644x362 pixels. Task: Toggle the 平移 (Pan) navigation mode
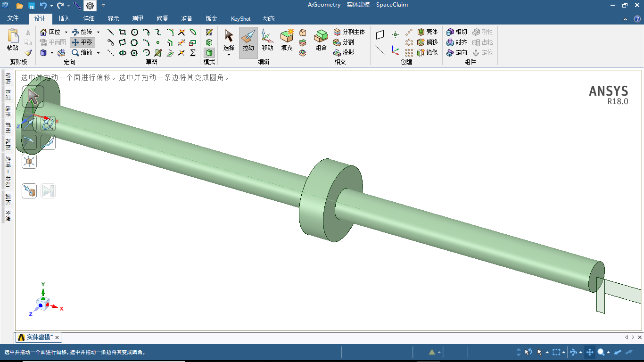click(83, 42)
